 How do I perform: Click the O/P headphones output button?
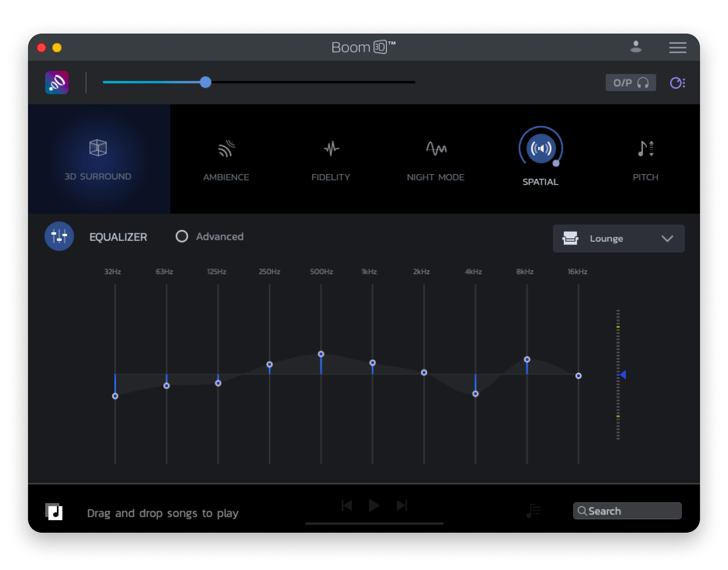pos(630,83)
